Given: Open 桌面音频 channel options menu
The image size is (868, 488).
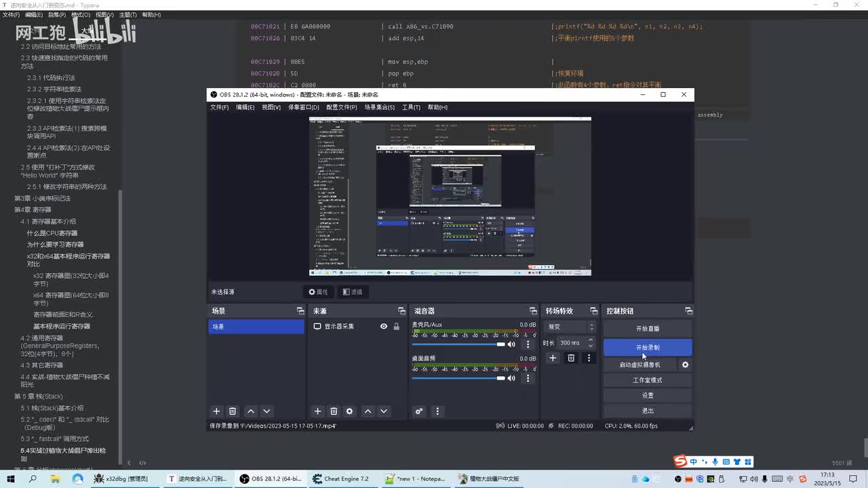Looking at the screenshot, I should click(x=528, y=378).
